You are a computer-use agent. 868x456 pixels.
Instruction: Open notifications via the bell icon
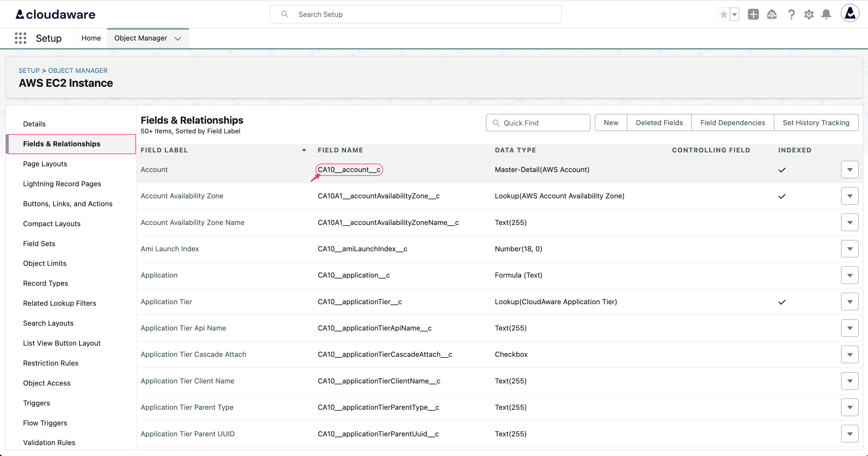pyautogui.click(x=827, y=14)
